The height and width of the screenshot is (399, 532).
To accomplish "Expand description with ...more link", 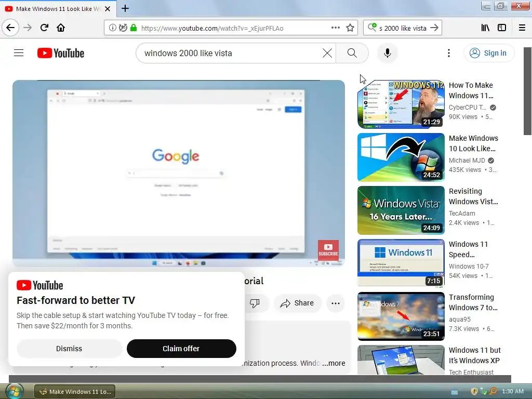I will [x=334, y=363].
